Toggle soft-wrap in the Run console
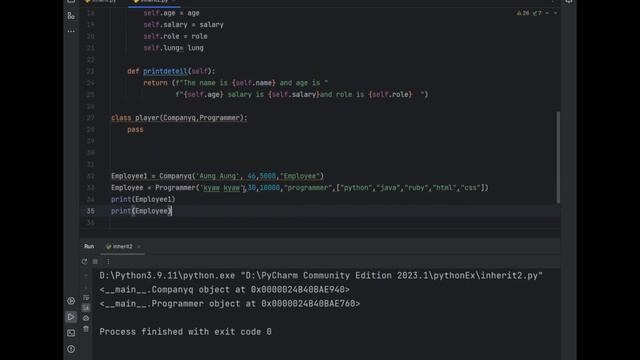Image resolution: width=640 pixels, height=360 pixels. [86, 298]
